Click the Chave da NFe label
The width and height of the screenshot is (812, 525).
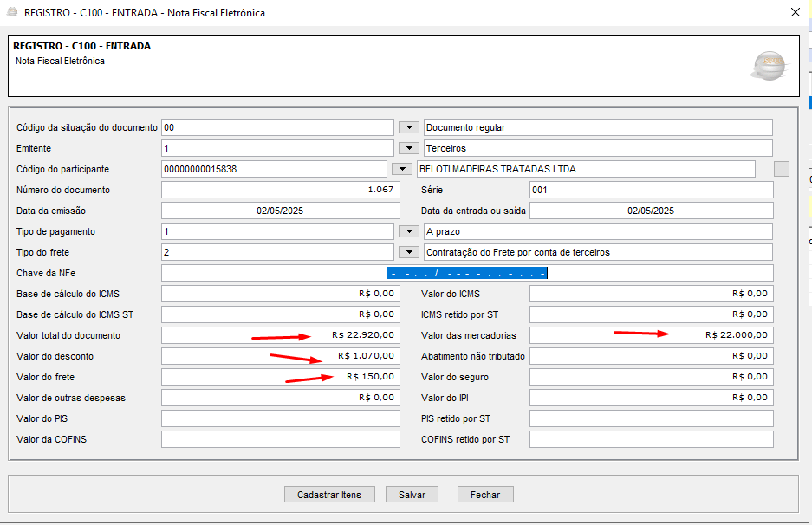coord(46,273)
